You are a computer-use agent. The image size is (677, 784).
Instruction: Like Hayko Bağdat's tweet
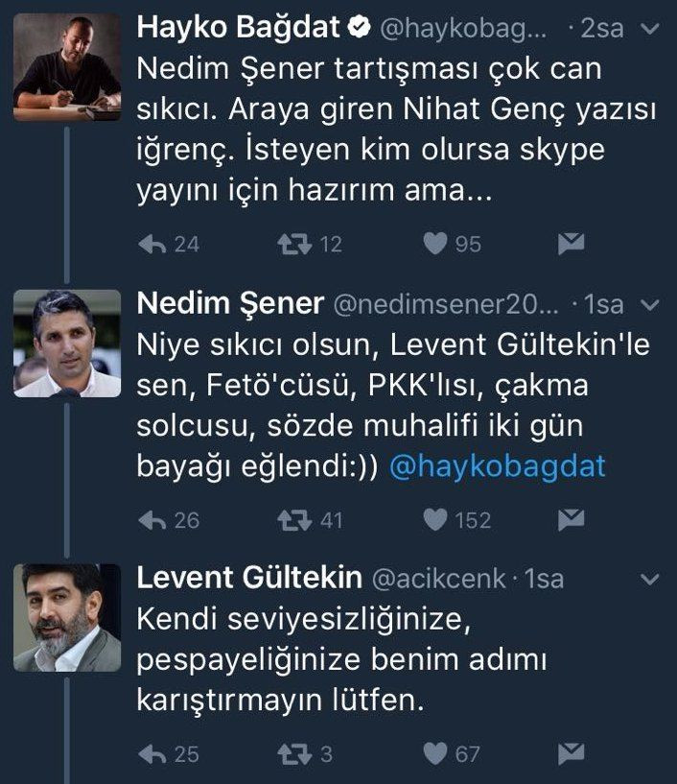coord(435,244)
